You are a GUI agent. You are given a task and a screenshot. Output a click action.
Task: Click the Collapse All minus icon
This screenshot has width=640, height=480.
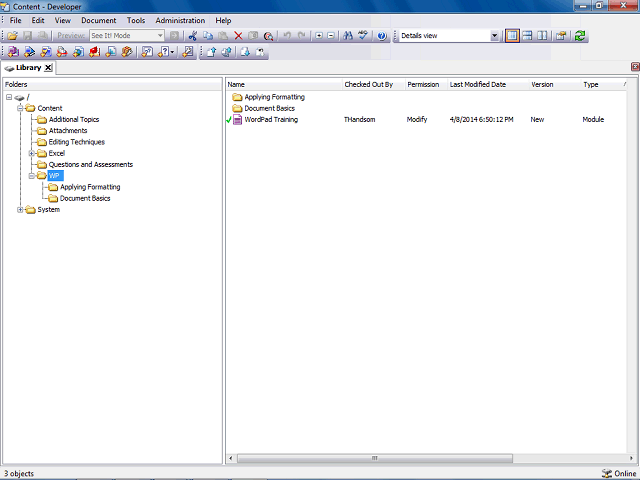[331, 36]
